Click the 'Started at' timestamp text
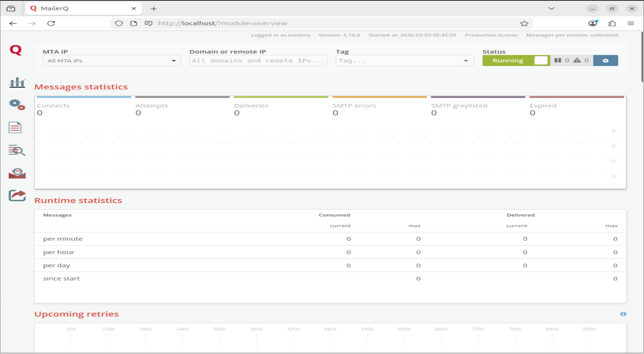The image size is (644, 354). coord(412,35)
